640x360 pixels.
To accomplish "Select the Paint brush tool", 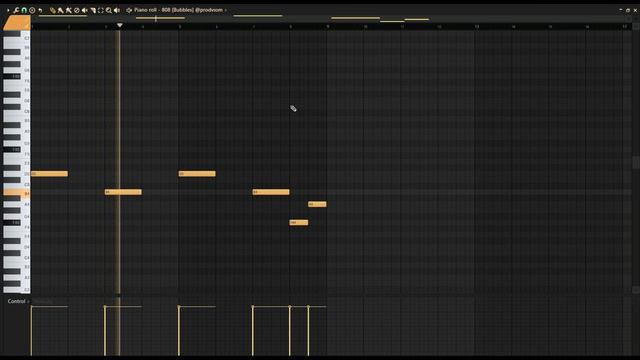I will tap(60, 10).
